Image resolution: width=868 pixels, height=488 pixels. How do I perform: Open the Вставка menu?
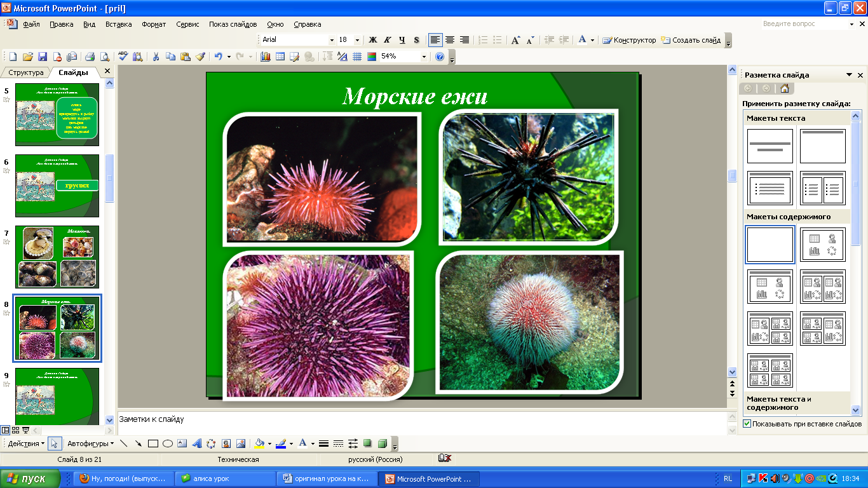click(x=119, y=24)
